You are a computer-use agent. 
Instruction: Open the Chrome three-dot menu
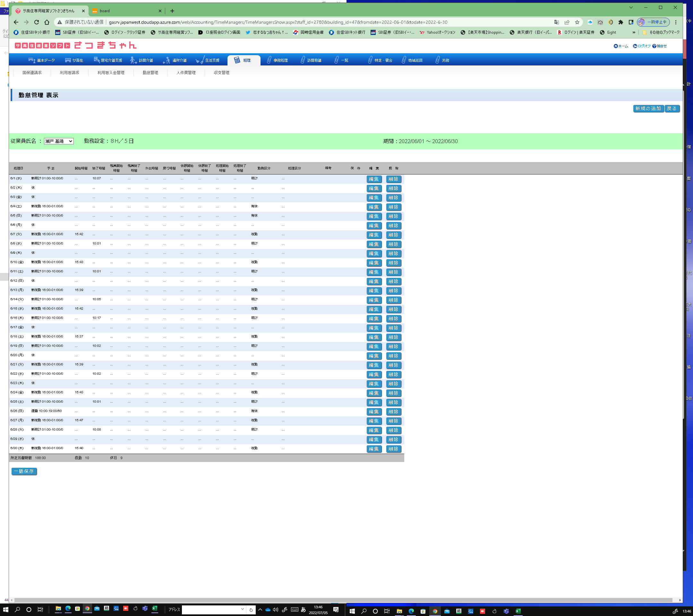[676, 22]
